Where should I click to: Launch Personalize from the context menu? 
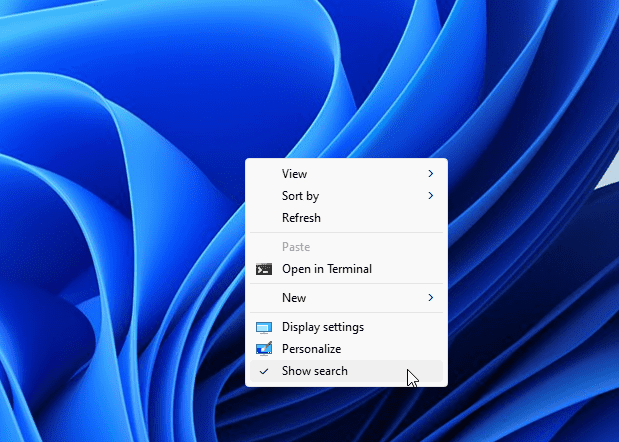(x=311, y=349)
